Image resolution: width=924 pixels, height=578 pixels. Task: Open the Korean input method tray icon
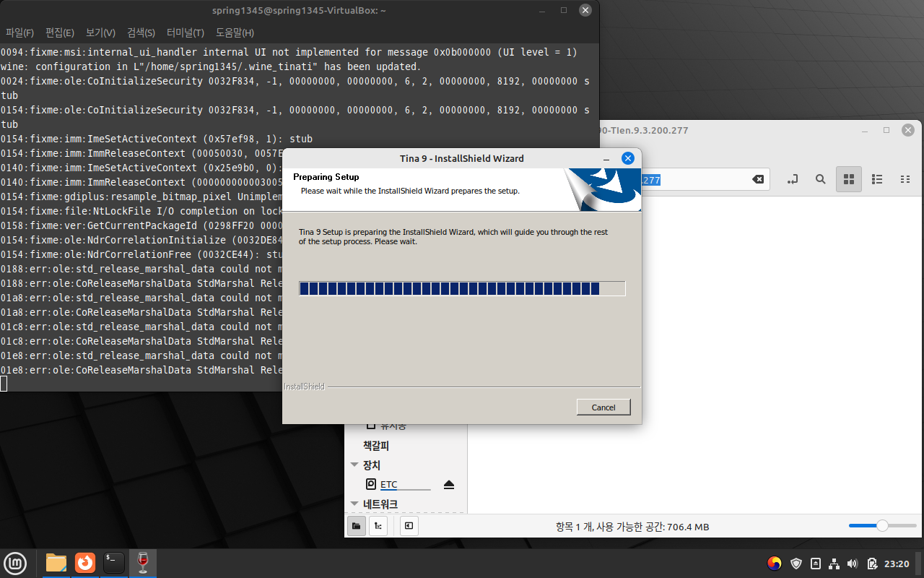(x=775, y=564)
